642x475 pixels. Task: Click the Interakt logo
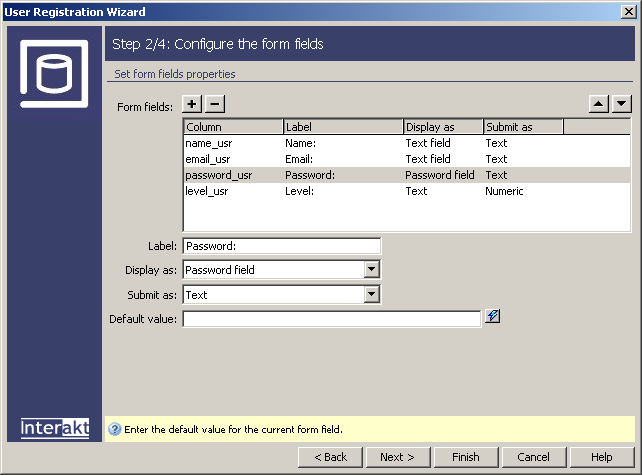coord(55,428)
